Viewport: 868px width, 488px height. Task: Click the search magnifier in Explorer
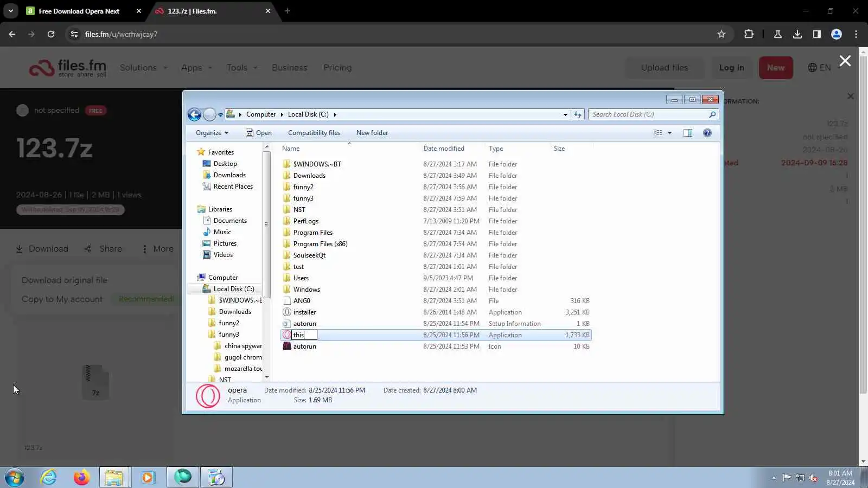point(712,114)
